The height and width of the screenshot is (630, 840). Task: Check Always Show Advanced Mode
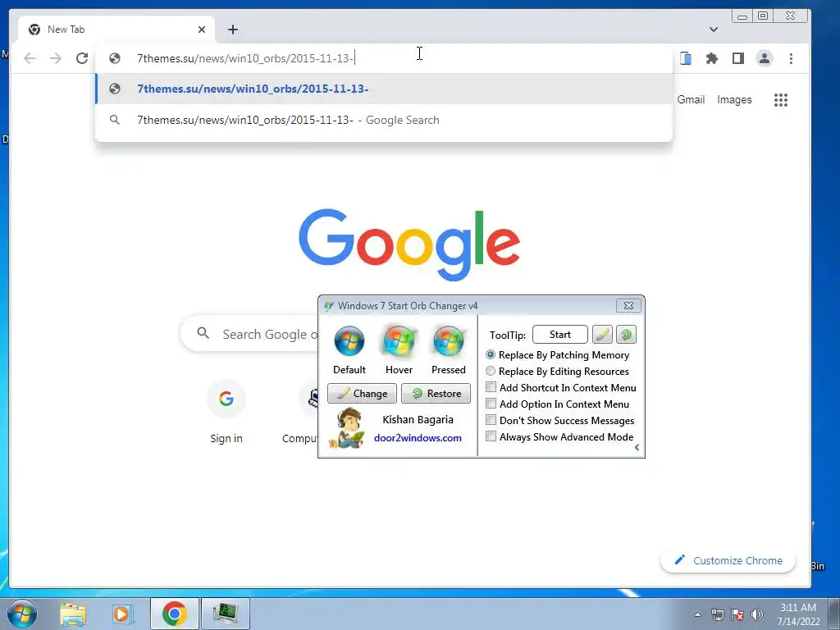click(559, 436)
